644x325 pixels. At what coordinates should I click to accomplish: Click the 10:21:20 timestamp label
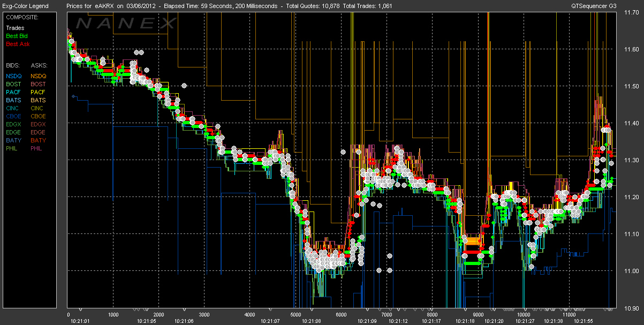coord(494,321)
